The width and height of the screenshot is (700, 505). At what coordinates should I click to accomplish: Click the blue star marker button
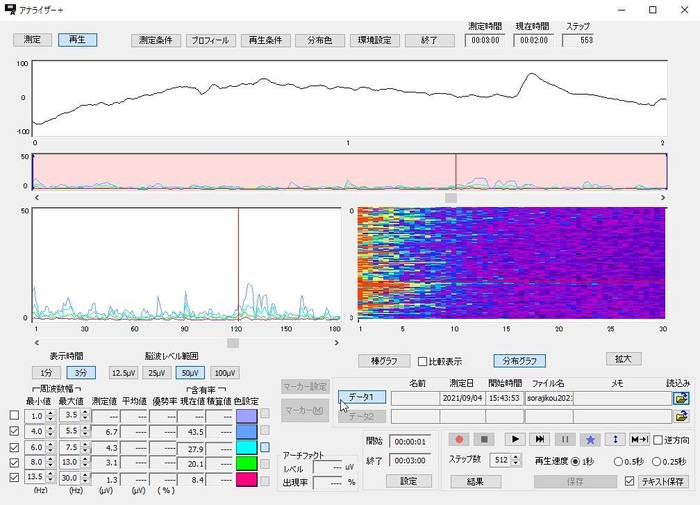pos(591,439)
